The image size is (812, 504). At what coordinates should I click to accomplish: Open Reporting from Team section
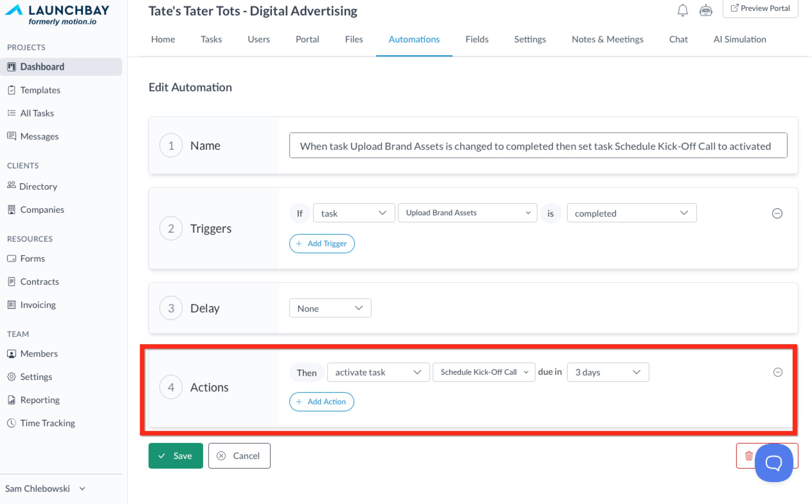40,400
